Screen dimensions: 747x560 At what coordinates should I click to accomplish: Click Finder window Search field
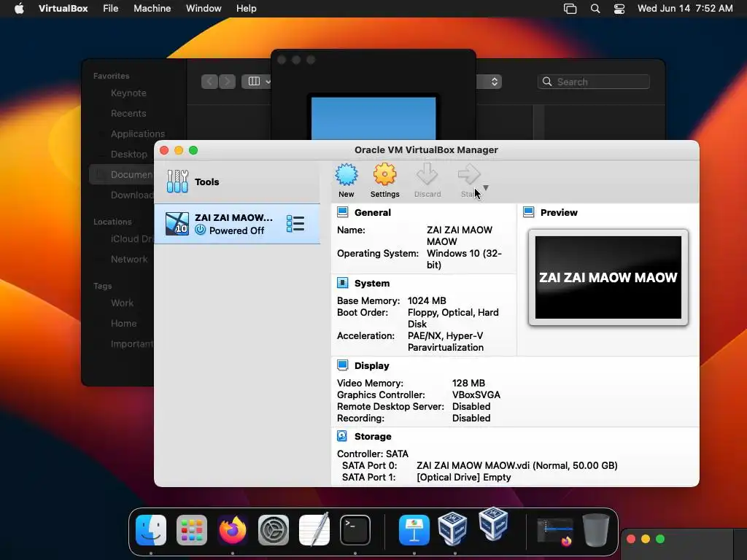tap(594, 82)
